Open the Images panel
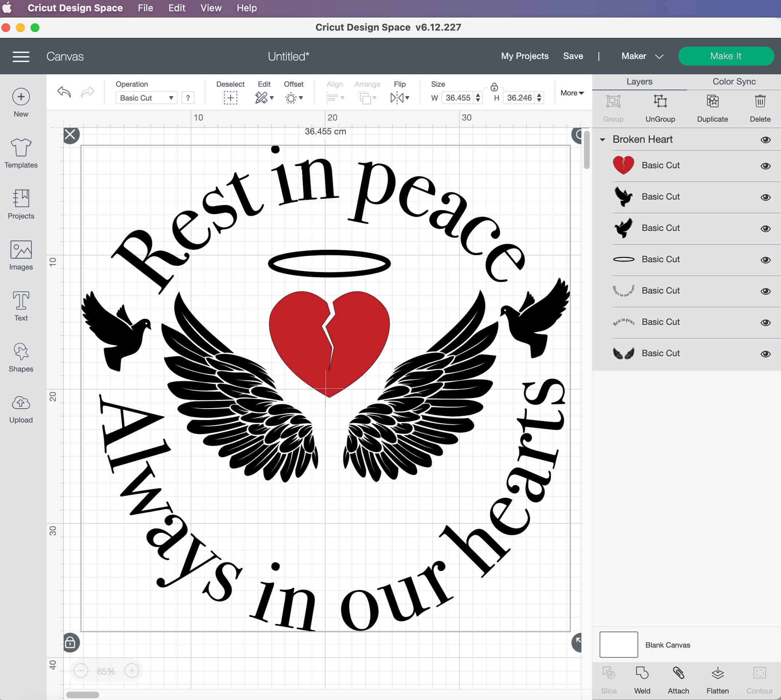781x700 pixels. coord(21,254)
